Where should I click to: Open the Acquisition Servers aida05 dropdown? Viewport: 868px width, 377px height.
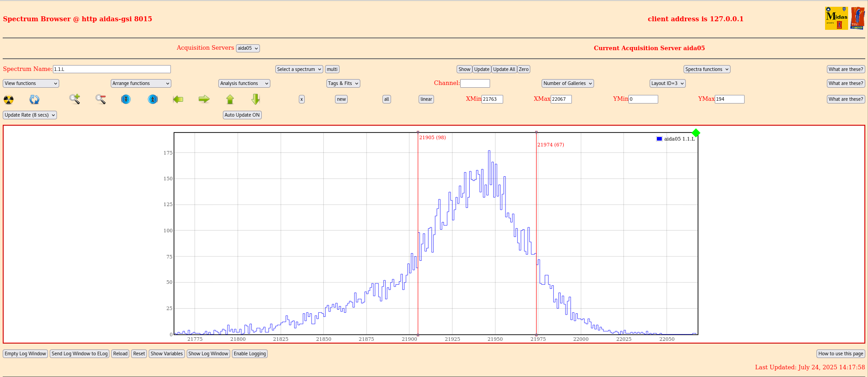pos(248,48)
